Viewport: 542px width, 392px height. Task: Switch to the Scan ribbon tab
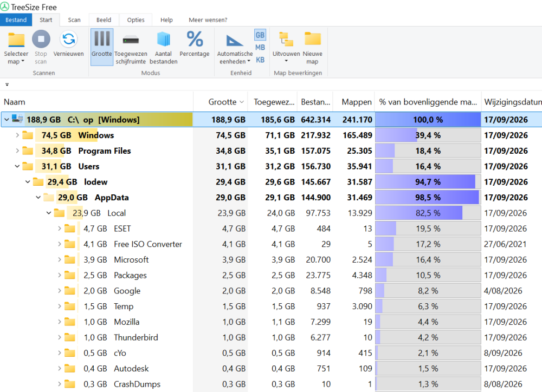coord(74,19)
